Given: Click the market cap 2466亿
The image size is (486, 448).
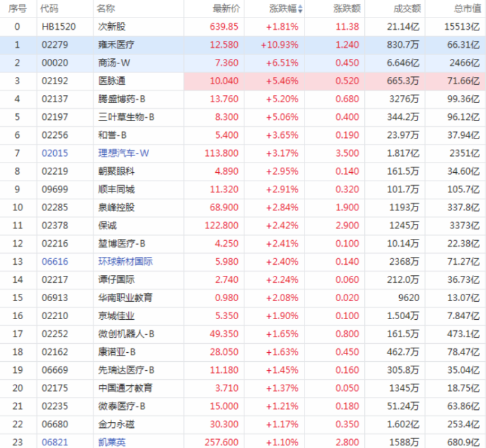Looking at the screenshot, I should coord(465,63).
